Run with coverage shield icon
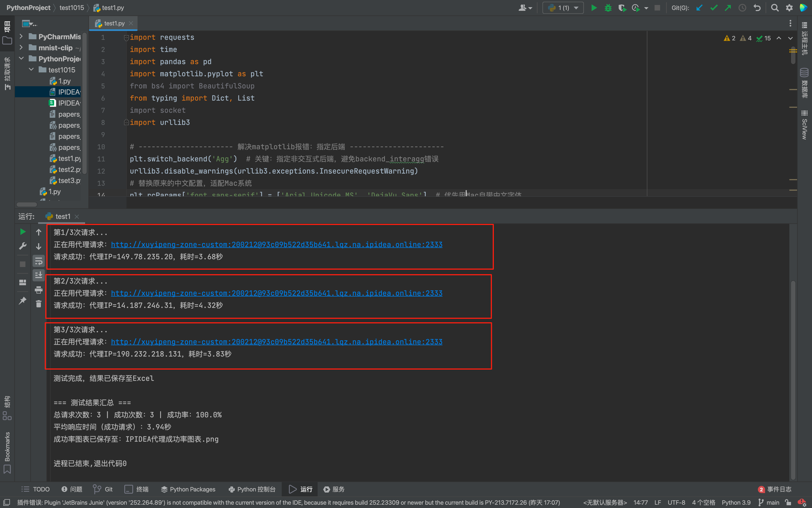812x508 pixels. 622,8
